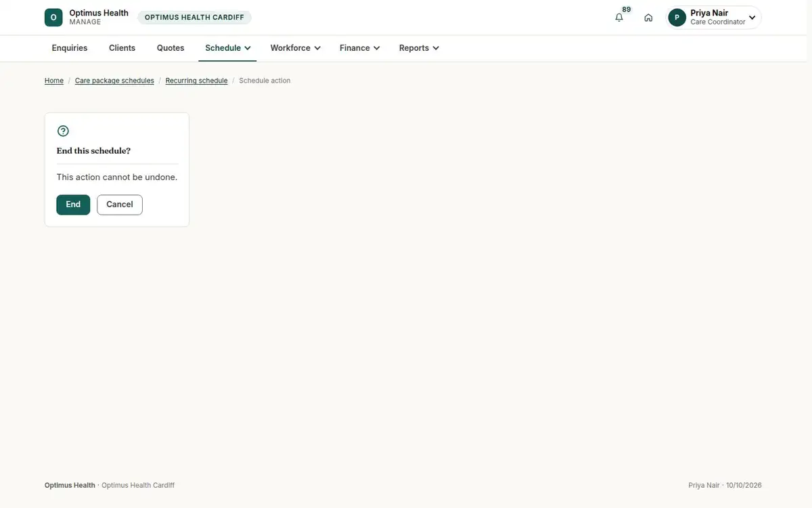Screen dimensions: 812x508
Task: Click the Optimus Health Cardiff branch badge
Action: pos(194,18)
